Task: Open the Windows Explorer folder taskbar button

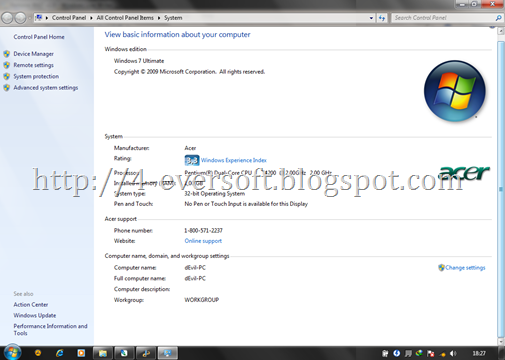Action: tap(102, 353)
